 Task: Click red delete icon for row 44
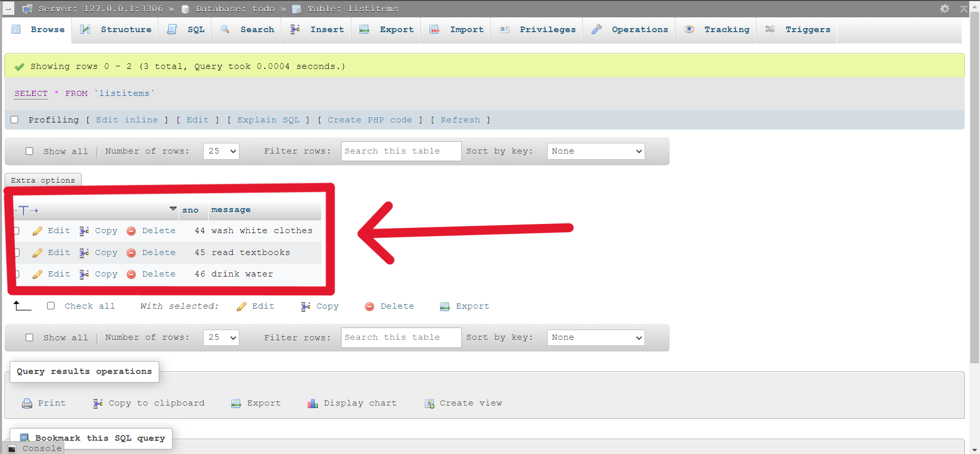click(131, 231)
